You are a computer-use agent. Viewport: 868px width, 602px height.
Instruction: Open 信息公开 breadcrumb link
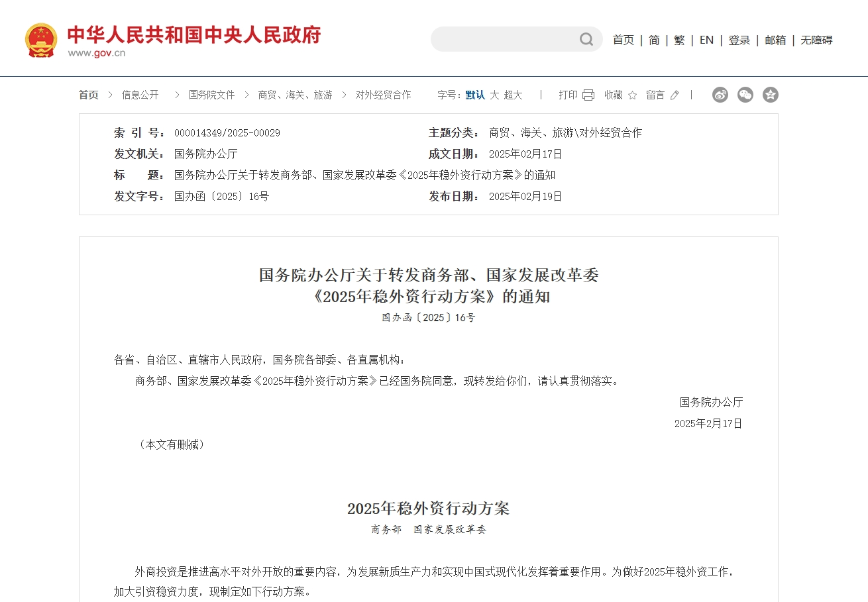(140, 95)
